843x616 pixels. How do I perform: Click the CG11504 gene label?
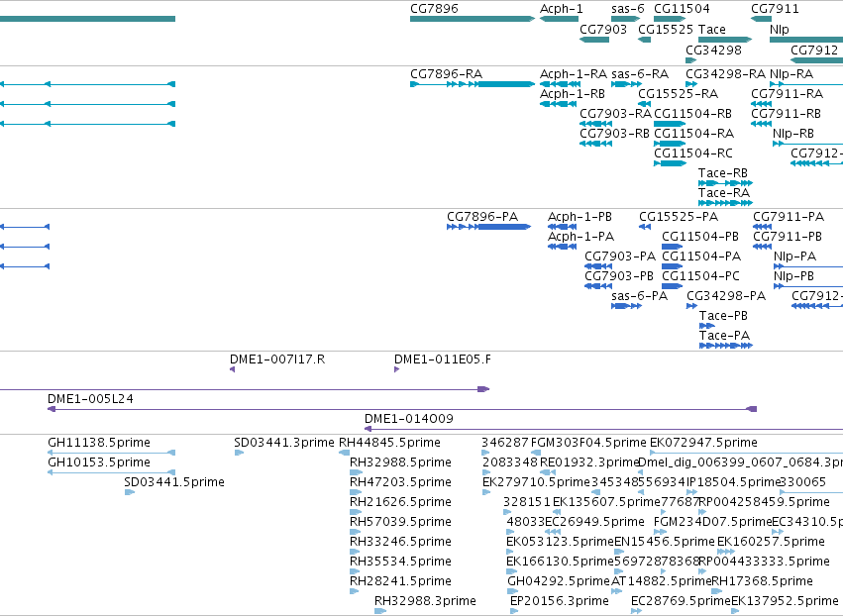tap(682, 9)
